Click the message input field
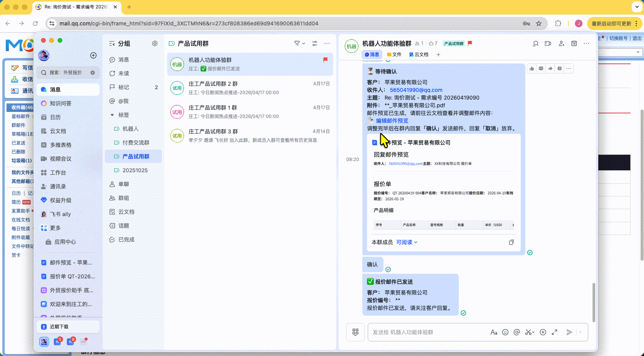The image size is (644, 356). coord(427,332)
